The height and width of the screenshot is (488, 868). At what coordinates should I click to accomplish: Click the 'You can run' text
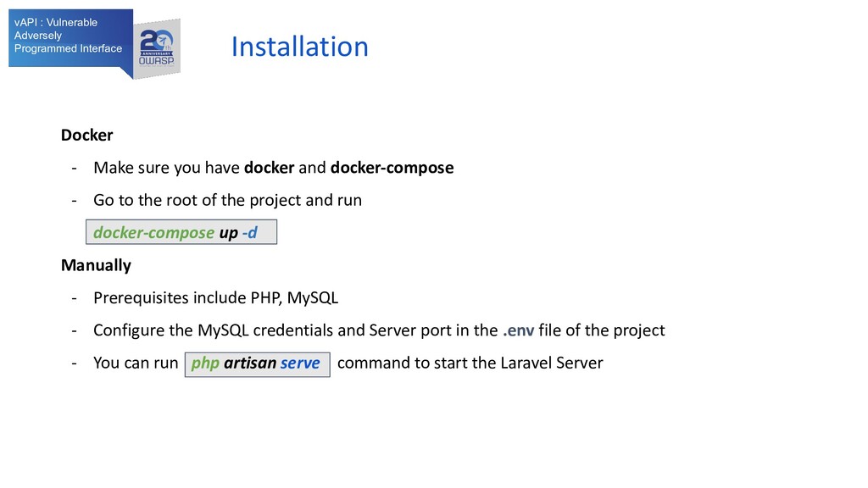point(136,363)
